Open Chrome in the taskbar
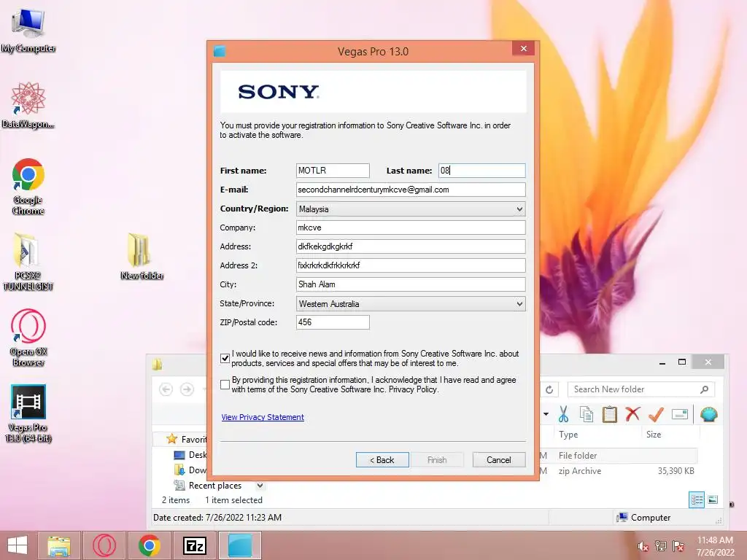Screen dimensions: 747x560 [x=149, y=545]
